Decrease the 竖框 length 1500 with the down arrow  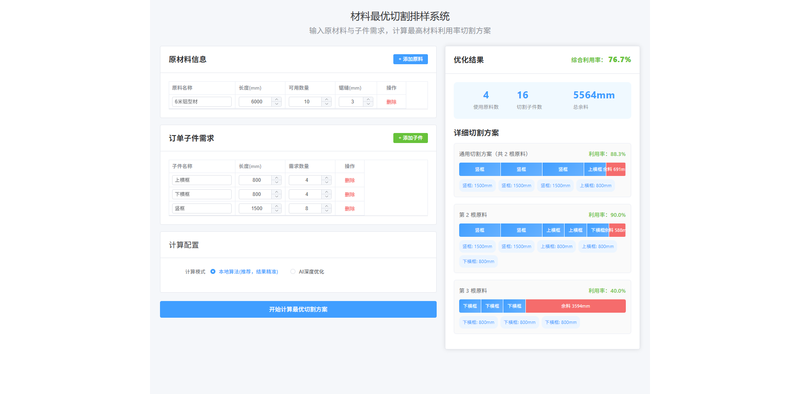(277, 211)
